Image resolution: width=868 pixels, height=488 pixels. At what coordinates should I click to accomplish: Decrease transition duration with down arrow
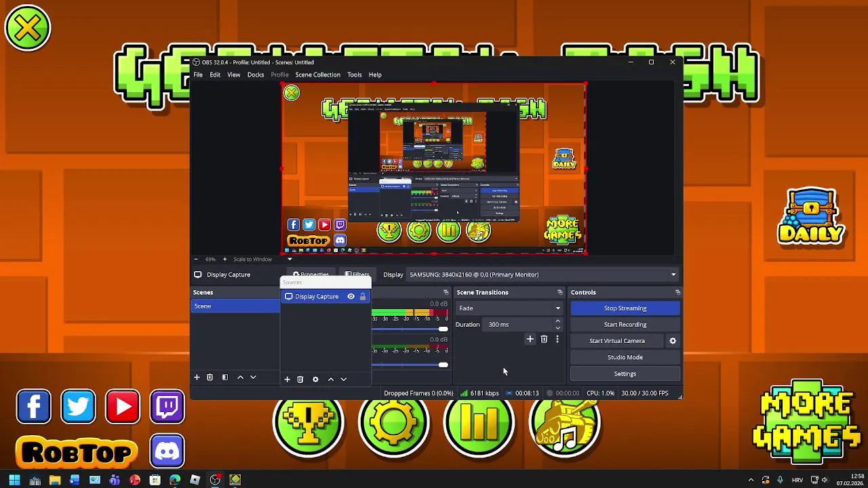pyautogui.click(x=557, y=328)
